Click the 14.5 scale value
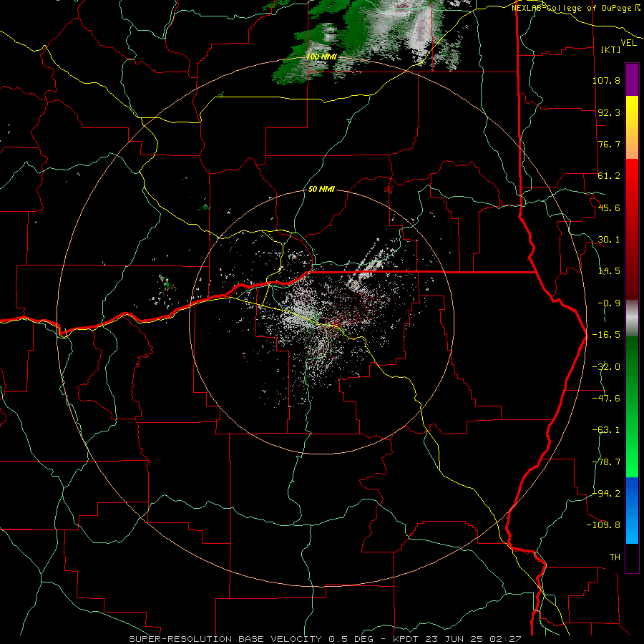Viewport: 644px width, 644px height. pyautogui.click(x=609, y=271)
